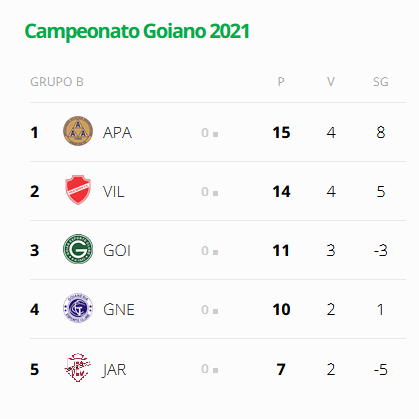Open the Campeonato Goiano 2021 title link
Image resolution: width=419 pixels, height=419 pixels.
[137, 31]
